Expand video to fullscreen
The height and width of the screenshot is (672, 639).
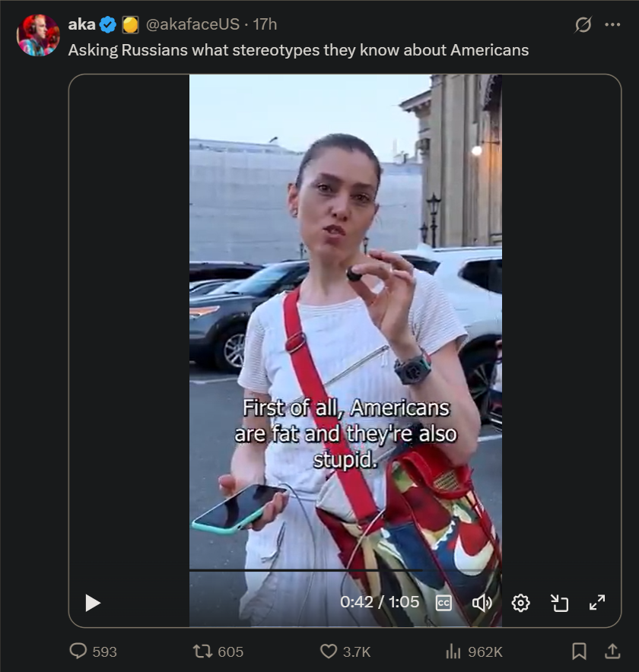597,603
